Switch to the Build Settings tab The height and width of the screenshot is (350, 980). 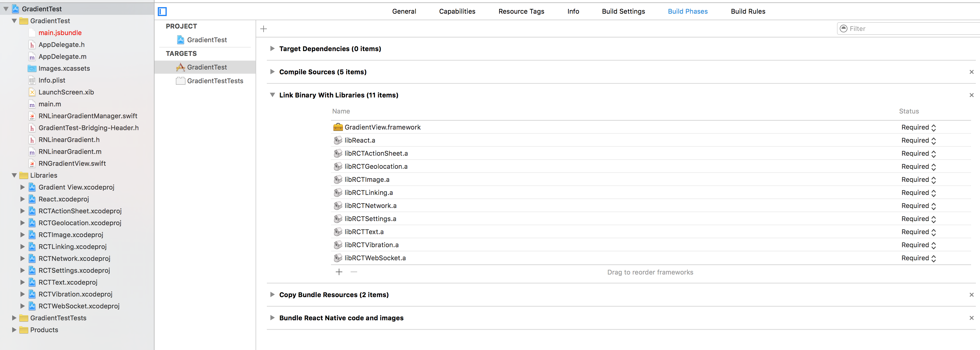[x=623, y=11]
